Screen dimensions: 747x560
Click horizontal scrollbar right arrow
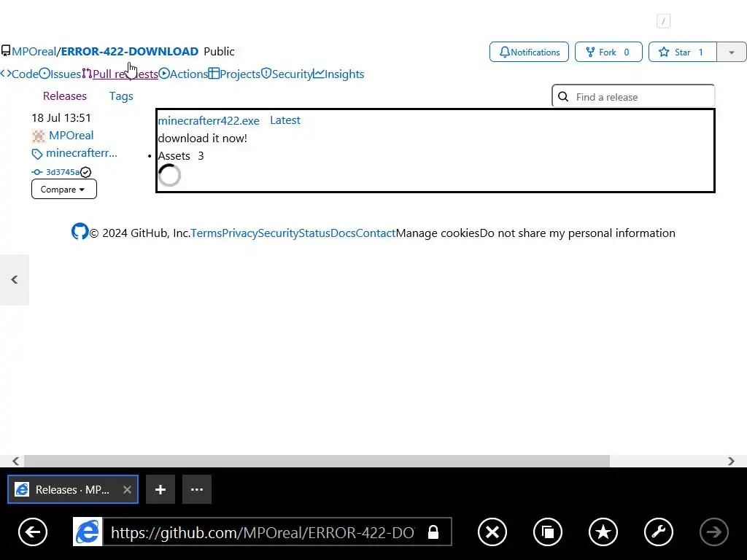[x=731, y=461]
